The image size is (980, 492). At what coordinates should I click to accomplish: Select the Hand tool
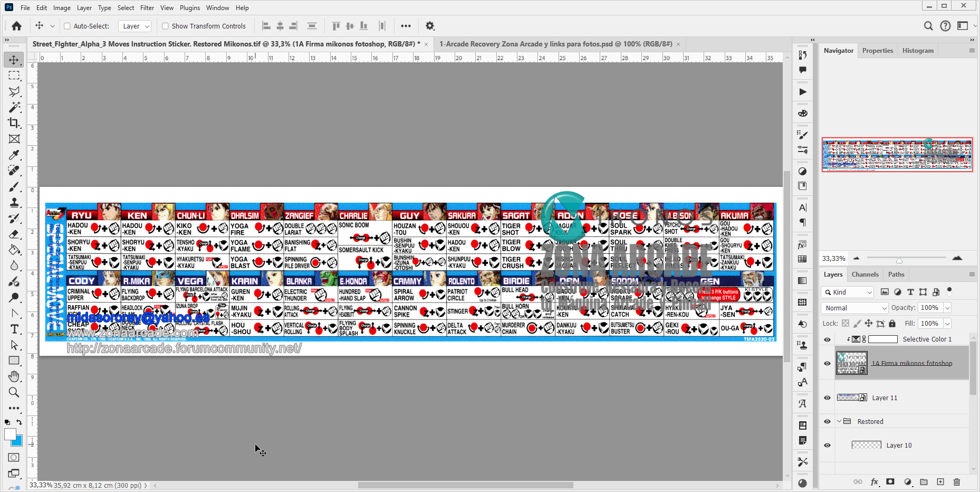click(14, 376)
